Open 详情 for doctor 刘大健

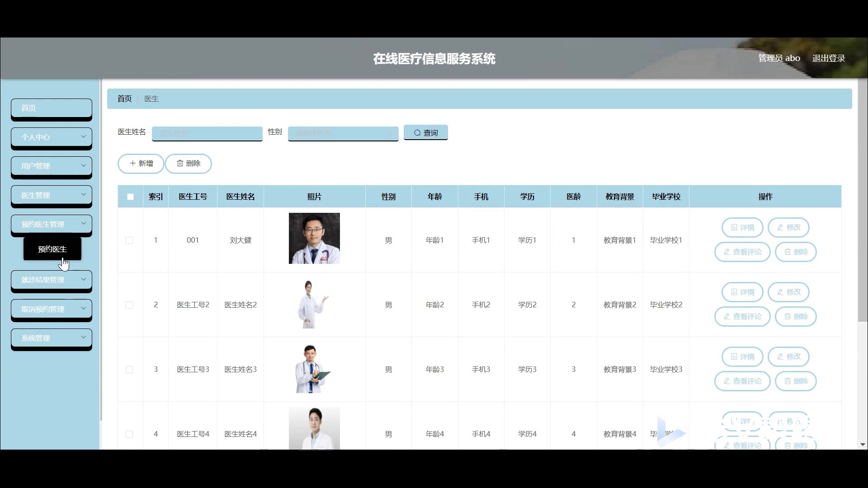point(742,227)
